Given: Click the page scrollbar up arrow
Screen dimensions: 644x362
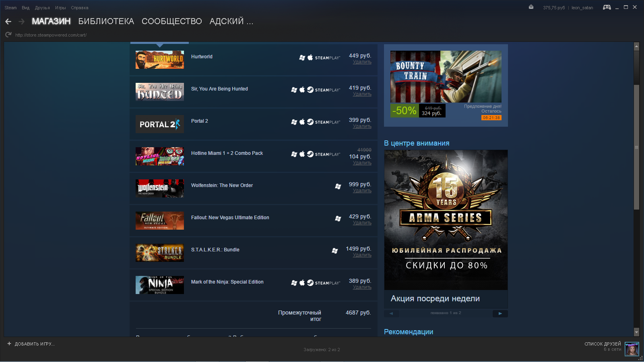Looking at the screenshot, I should click(636, 47).
